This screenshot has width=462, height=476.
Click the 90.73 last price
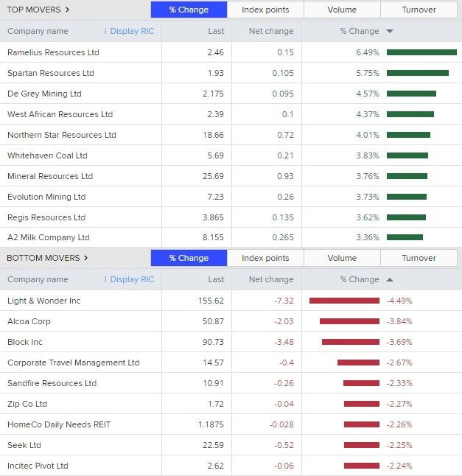(x=214, y=342)
